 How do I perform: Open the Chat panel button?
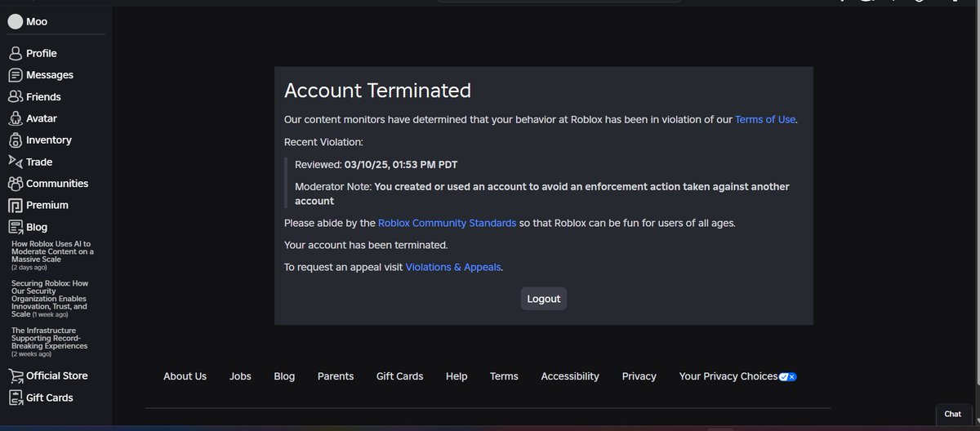[953, 414]
